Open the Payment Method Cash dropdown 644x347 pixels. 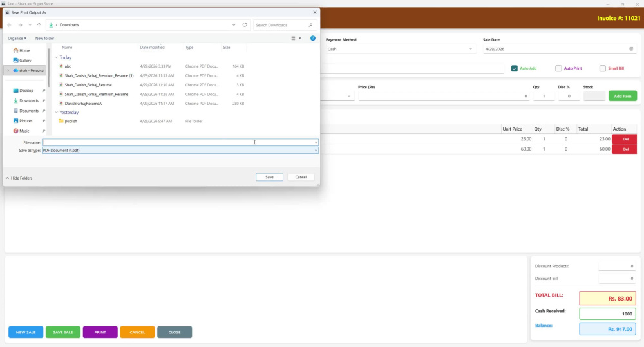(x=400, y=49)
